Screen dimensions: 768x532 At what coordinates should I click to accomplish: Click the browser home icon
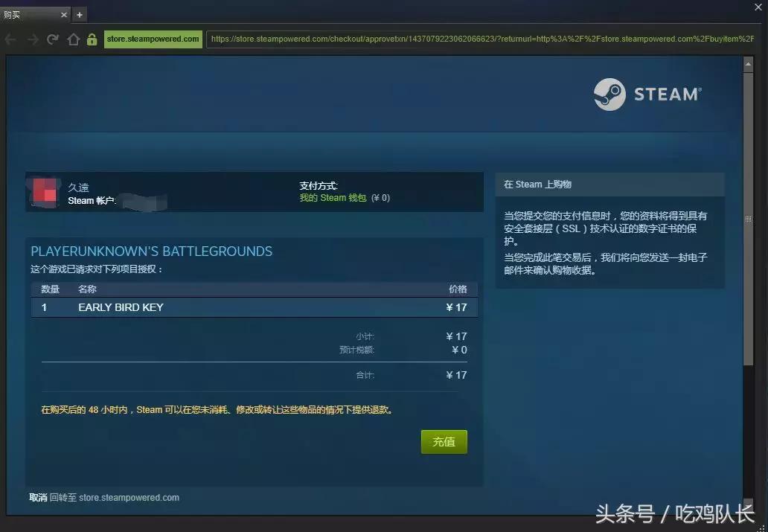pyautogui.click(x=73, y=39)
